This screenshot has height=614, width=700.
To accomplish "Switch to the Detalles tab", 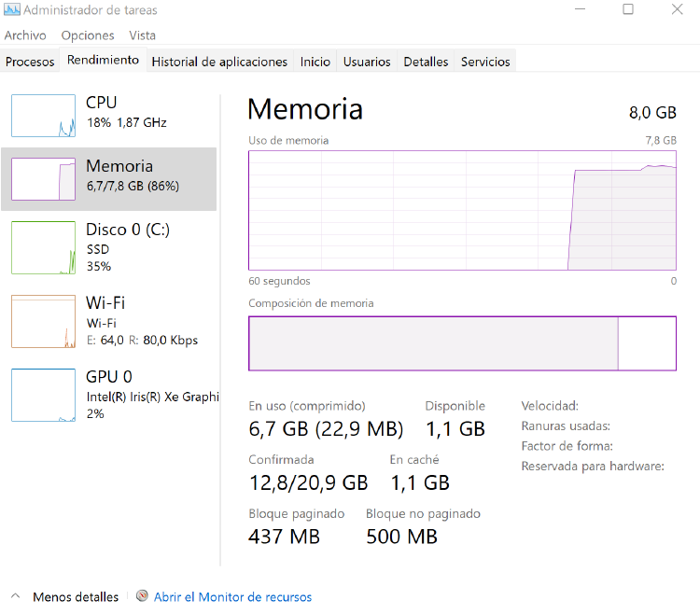I will point(426,62).
